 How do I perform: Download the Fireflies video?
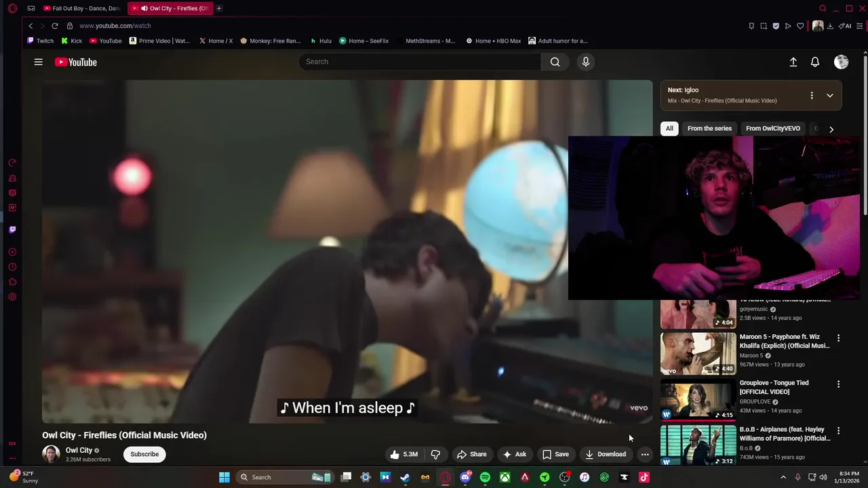click(x=606, y=454)
